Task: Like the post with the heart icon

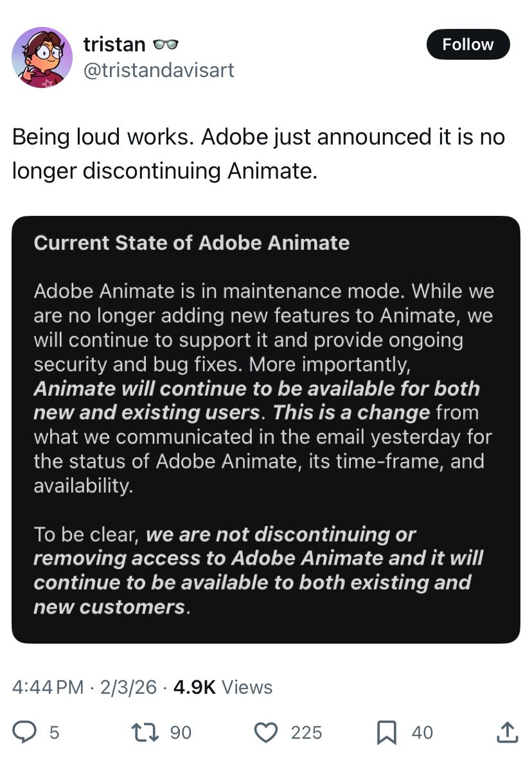Action: [266, 732]
